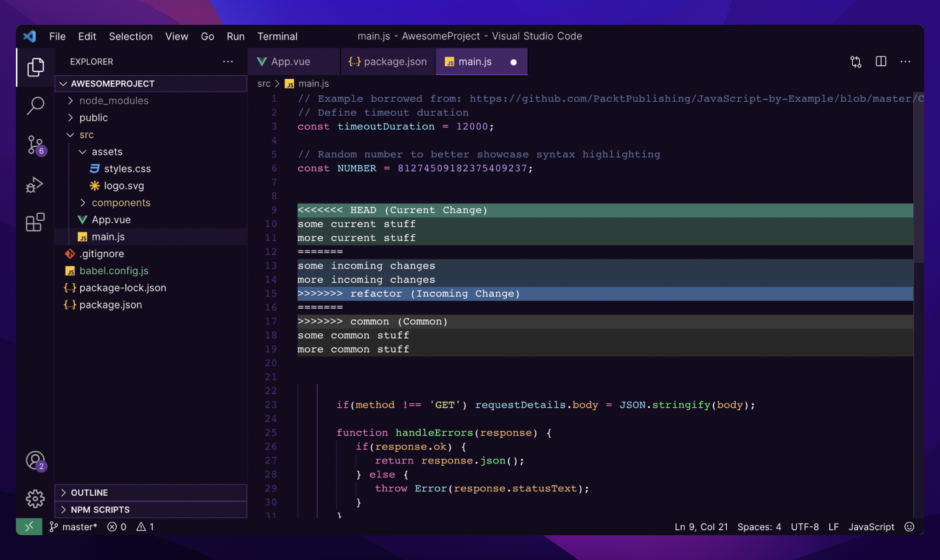The height and width of the screenshot is (560, 940).
Task: Click the src breadcrumb segment
Action: 263,83
